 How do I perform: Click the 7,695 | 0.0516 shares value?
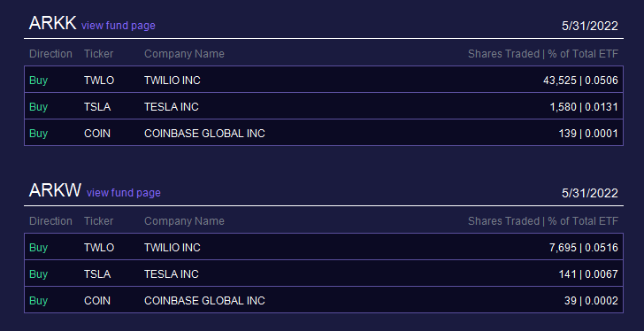pos(584,248)
